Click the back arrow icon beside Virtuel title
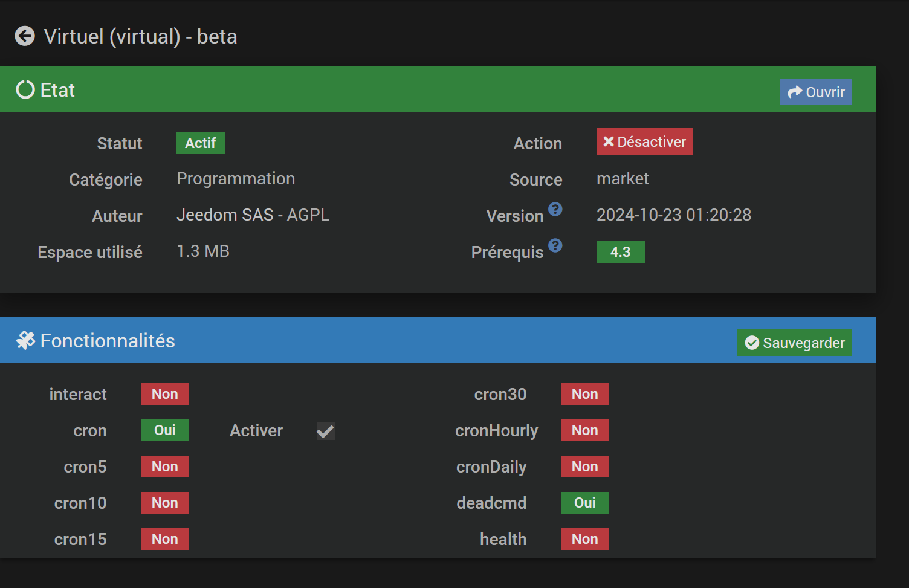Image resolution: width=909 pixels, height=588 pixels. [25, 36]
